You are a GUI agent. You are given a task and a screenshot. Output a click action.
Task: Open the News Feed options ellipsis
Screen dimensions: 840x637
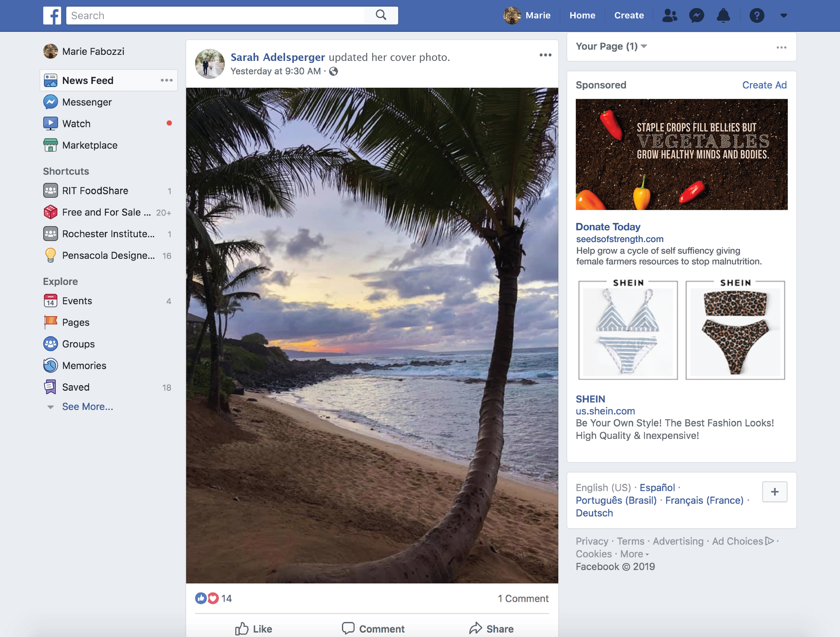point(167,80)
